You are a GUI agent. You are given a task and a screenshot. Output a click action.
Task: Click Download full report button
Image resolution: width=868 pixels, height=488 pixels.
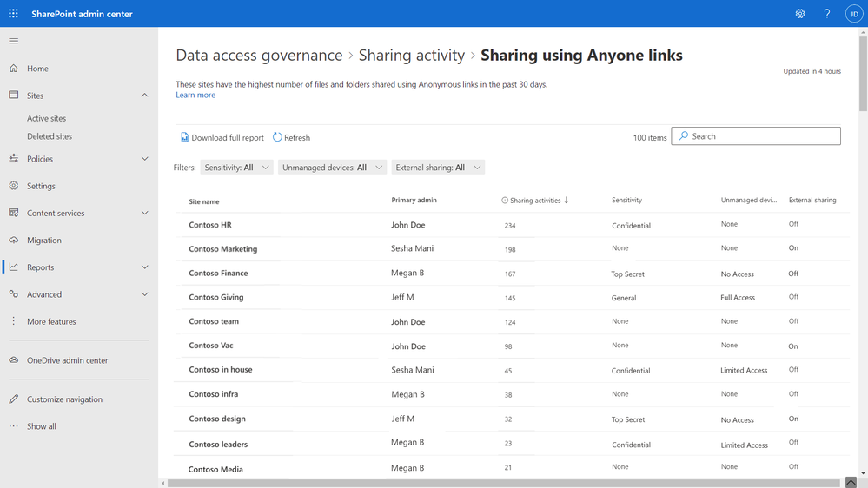[222, 137]
